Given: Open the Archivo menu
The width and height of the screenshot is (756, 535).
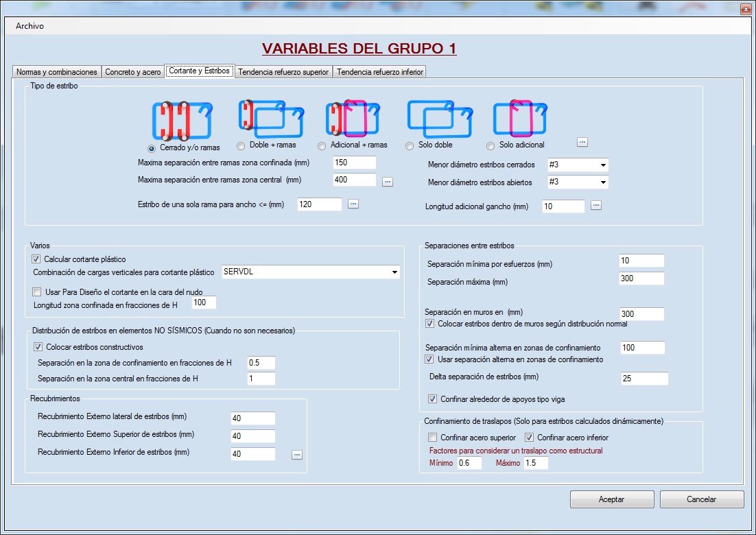Looking at the screenshot, I should pyautogui.click(x=29, y=26).
